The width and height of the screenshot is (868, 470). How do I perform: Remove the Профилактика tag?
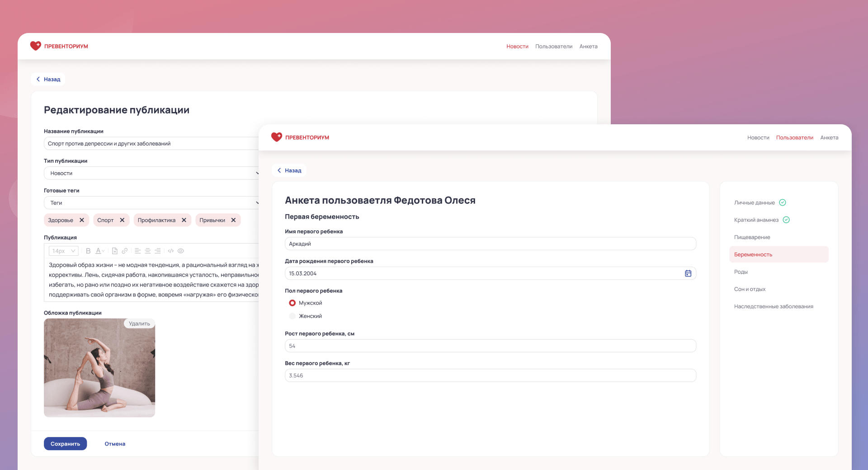[x=184, y=220]
